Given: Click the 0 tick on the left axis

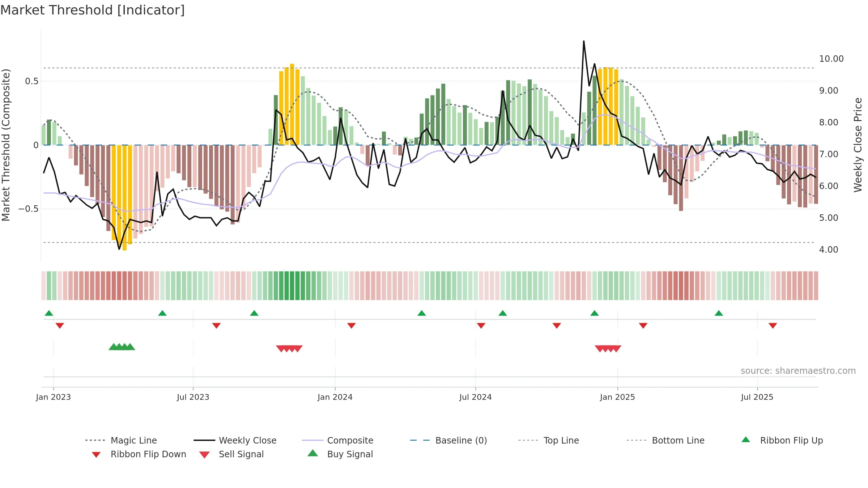Looking at the screenshot, I should (x=36, y=145).
